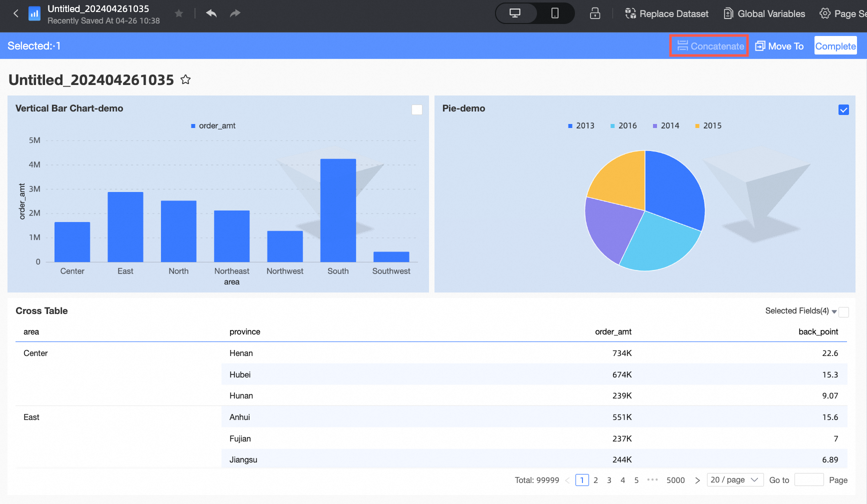
Task: Click the redo arrow icon
Action: 235,13
